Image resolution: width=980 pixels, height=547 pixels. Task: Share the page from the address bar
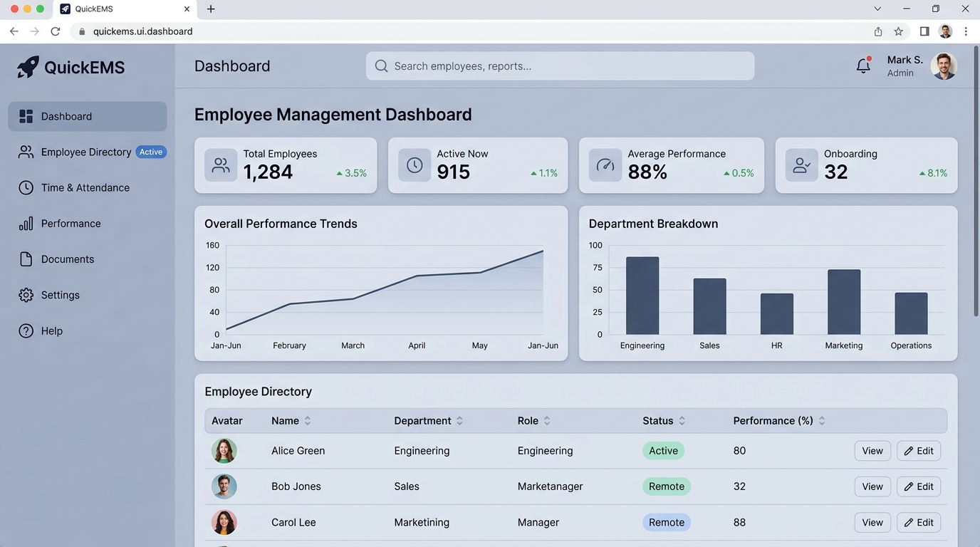coord(878,31)
